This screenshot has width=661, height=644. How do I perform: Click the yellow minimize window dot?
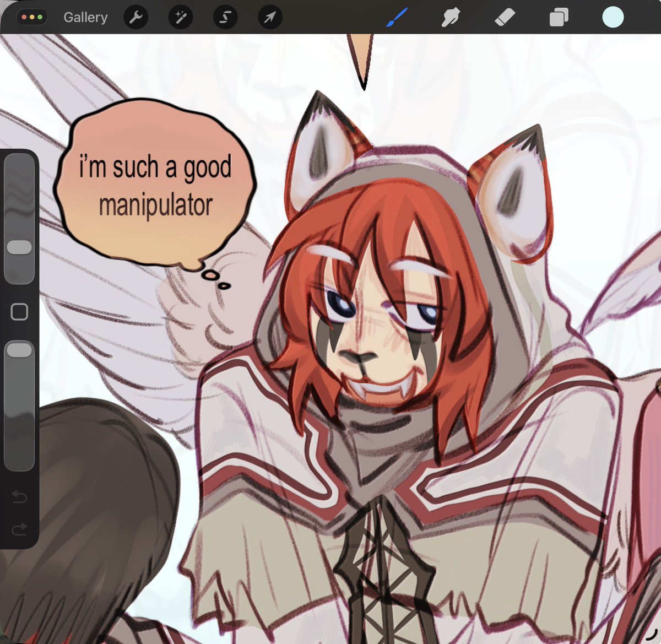[32, 17]
